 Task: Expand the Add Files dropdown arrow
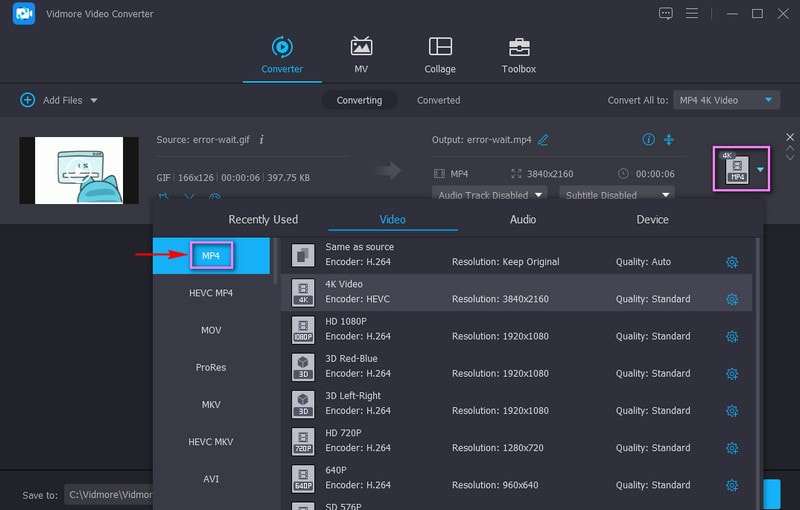94,100
